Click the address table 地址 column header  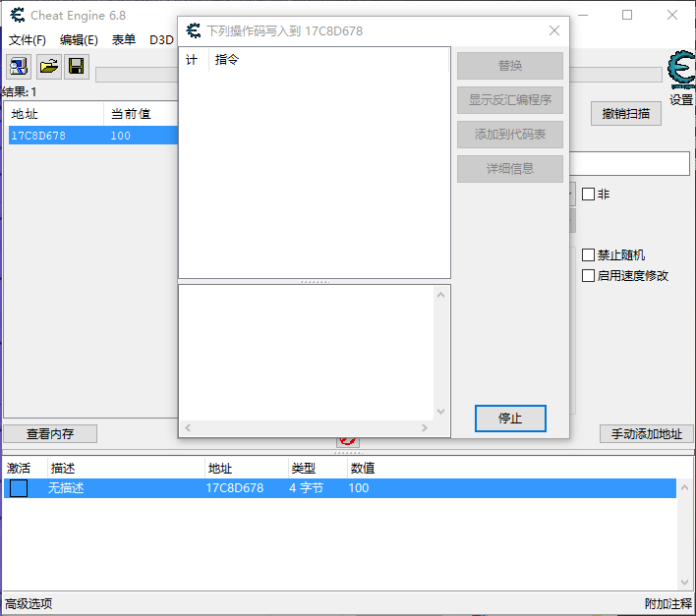(247, 468)
